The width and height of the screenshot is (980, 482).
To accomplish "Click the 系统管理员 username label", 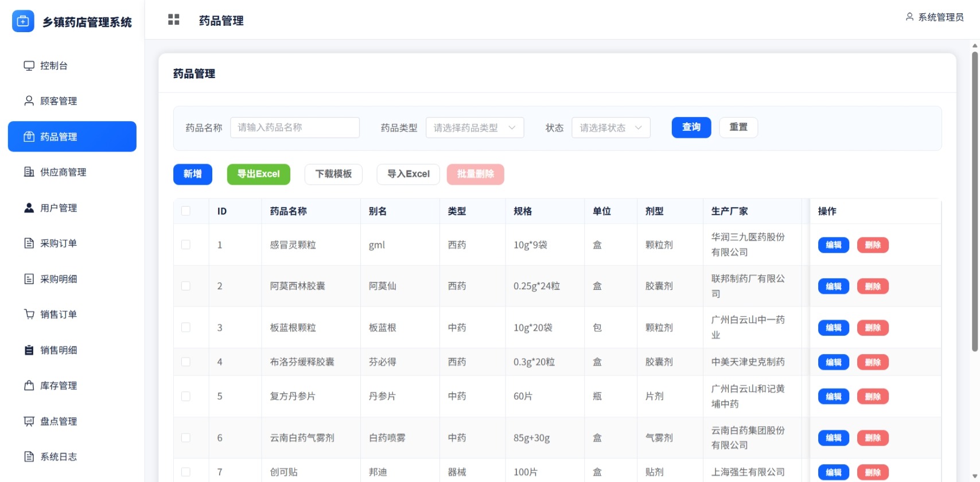I will click(x=941, y=17).
